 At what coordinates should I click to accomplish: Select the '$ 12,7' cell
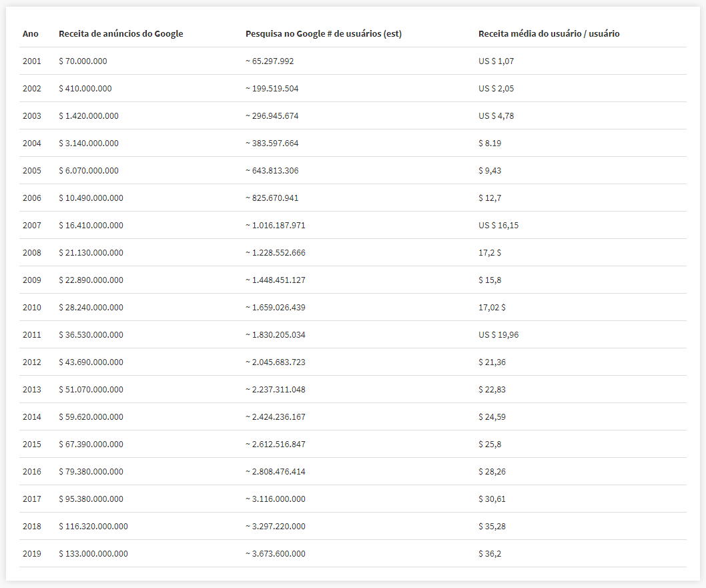click(490, 198)
